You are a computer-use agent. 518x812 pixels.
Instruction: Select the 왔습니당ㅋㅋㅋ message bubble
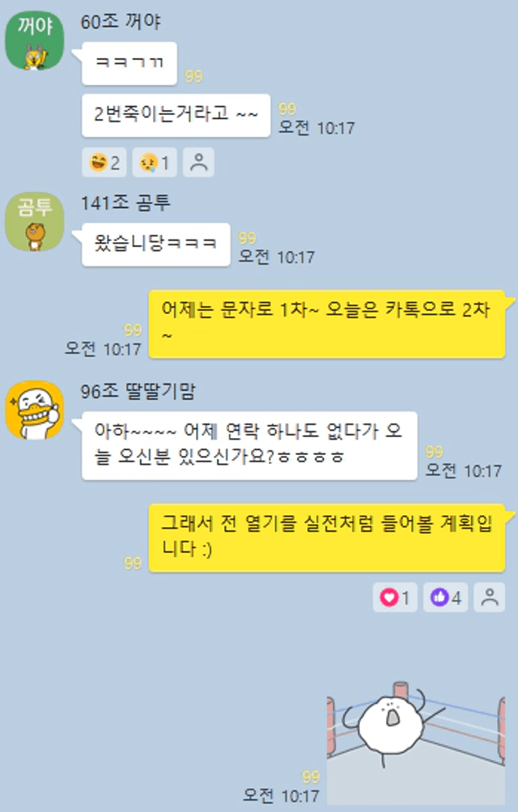click(155, 244)
